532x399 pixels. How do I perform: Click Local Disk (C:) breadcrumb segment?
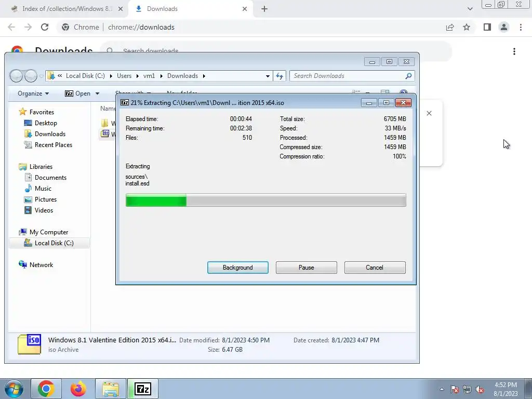tap(85, 76)
